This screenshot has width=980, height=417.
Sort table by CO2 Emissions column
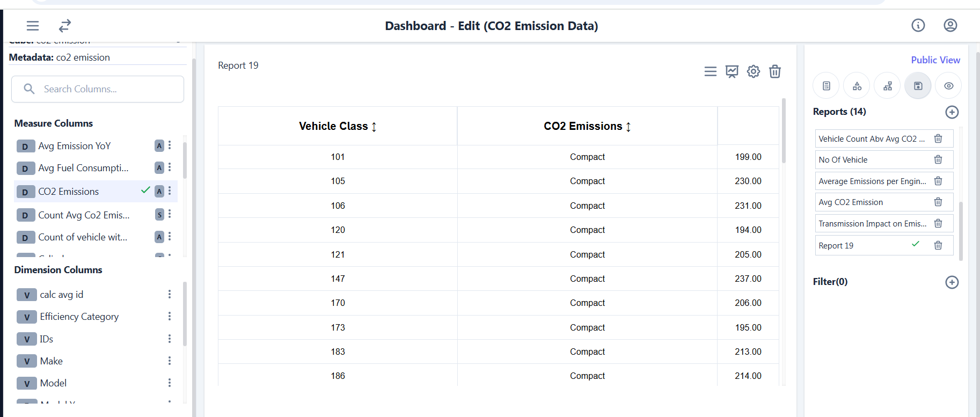628,127
